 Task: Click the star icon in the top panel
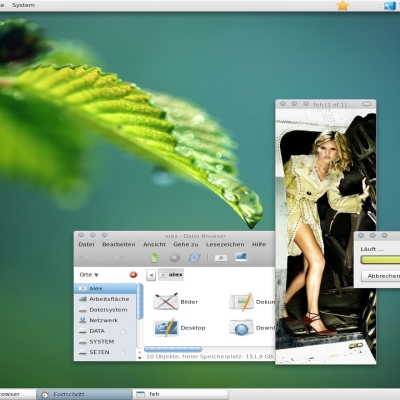pyautogui.click(x=343, y=5)
